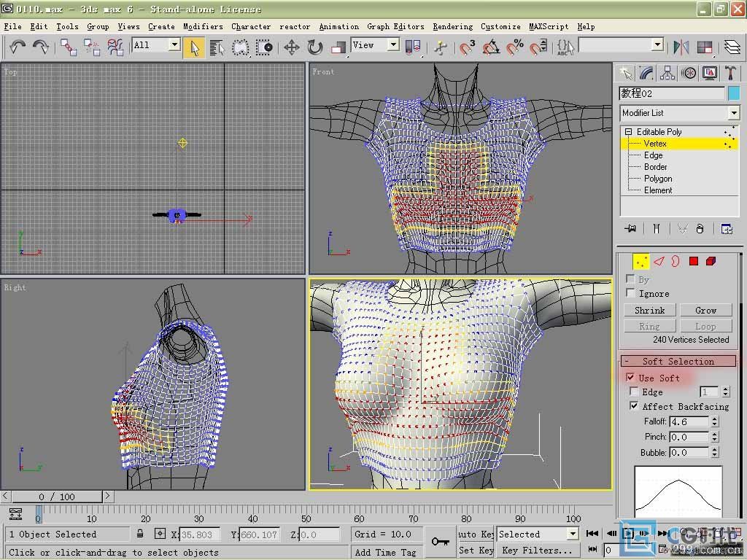
Task: Click the Falloff spinner arrows
Action: [x=714, y=421]
